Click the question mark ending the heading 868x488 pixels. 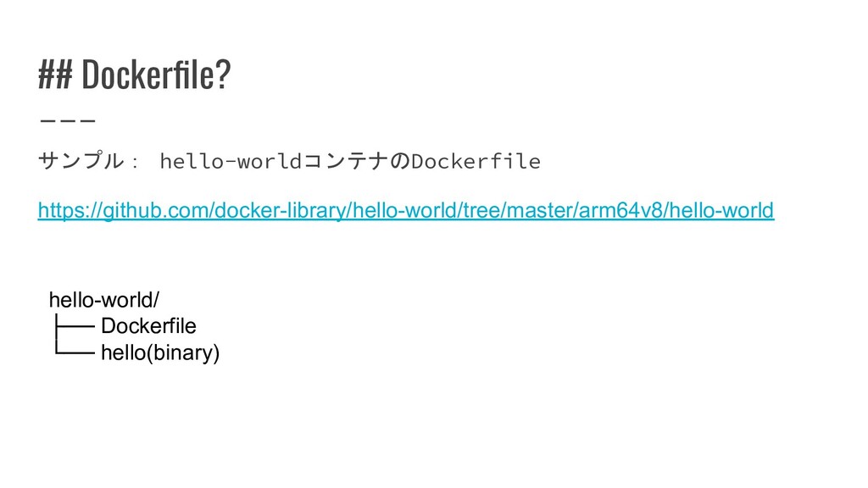coord(223,75)
